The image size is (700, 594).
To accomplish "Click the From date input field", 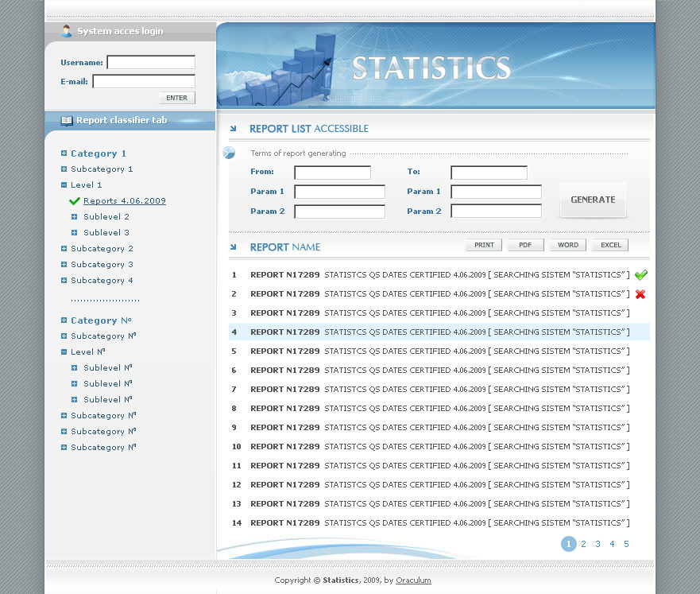I will click(333, 173).
